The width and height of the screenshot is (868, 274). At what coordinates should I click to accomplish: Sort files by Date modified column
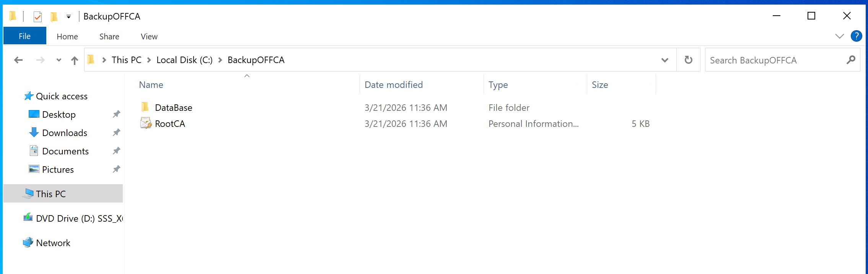click(393, 85)
